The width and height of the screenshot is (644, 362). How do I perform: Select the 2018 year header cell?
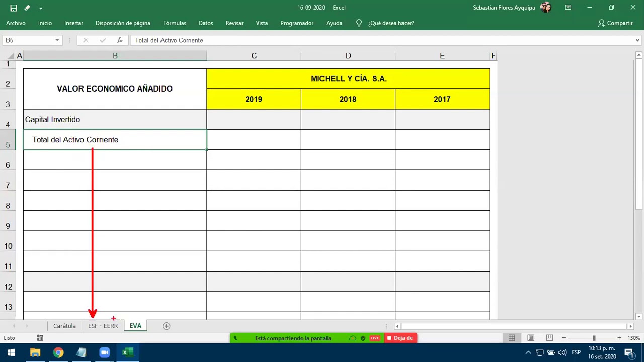(348, 99)
